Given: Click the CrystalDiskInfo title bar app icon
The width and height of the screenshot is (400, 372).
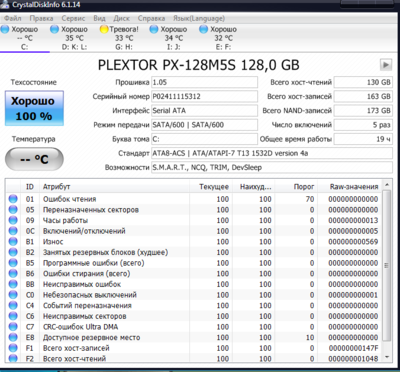Looking at the screenshot, I should 4,4.
